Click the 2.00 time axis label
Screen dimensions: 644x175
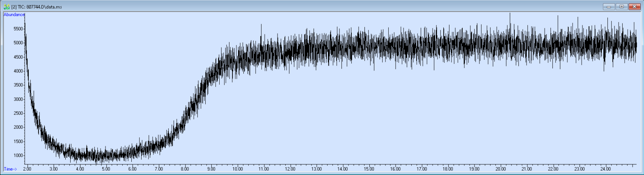27,169
